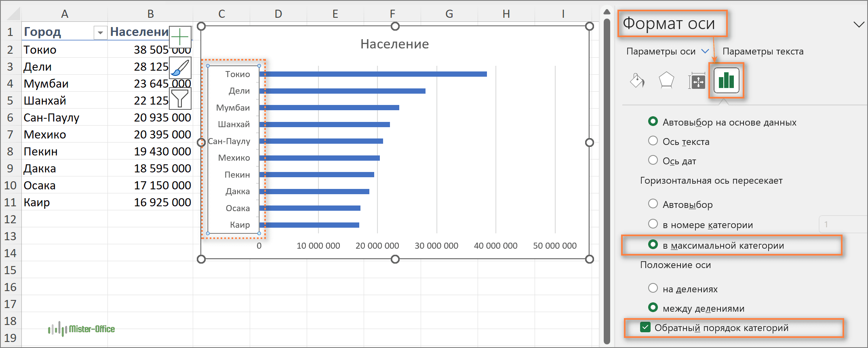Select column A header
868x348 pixels.
click(65, 14)
